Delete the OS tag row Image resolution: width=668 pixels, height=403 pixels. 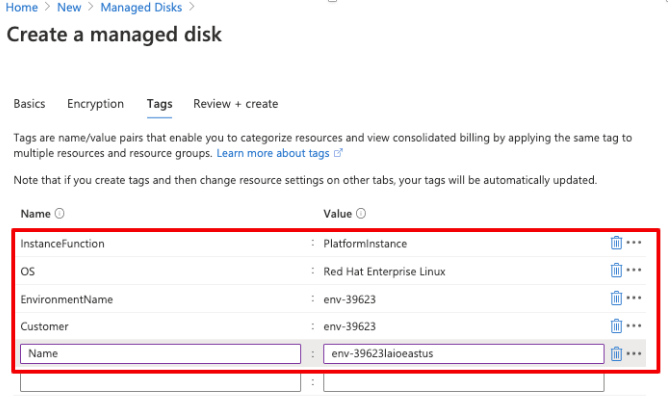616,270
